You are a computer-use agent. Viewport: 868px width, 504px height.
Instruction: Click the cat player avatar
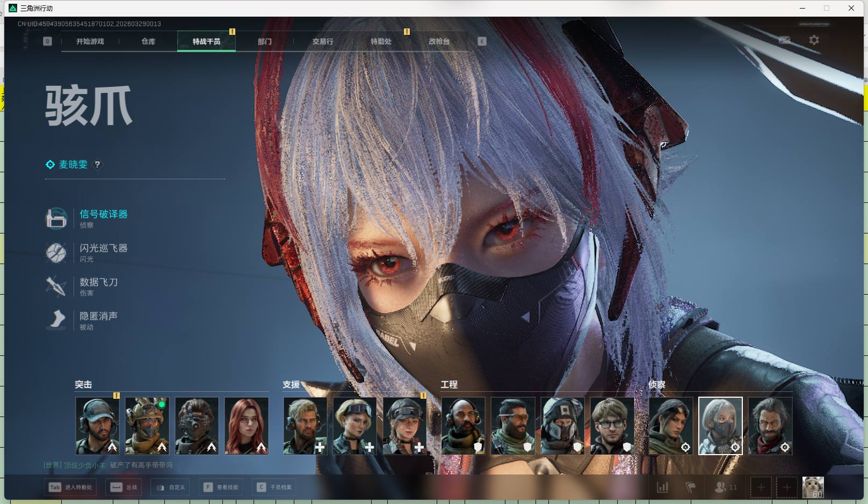813,487
